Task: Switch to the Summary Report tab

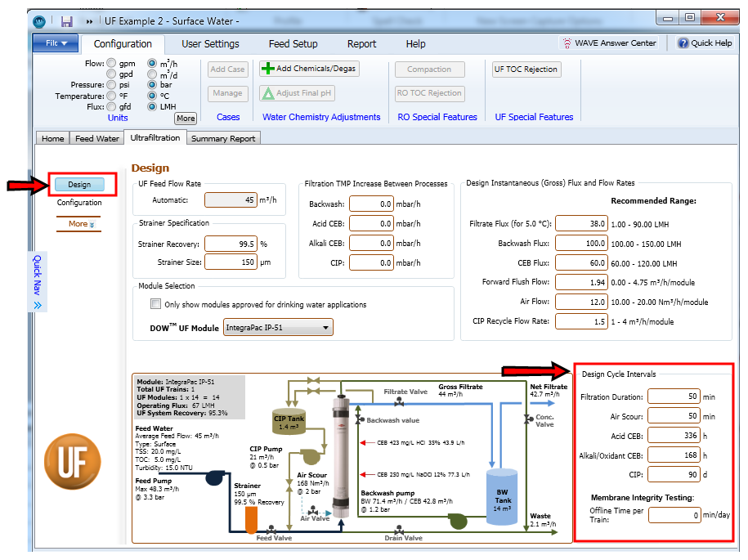Action: tap(223, 138)
